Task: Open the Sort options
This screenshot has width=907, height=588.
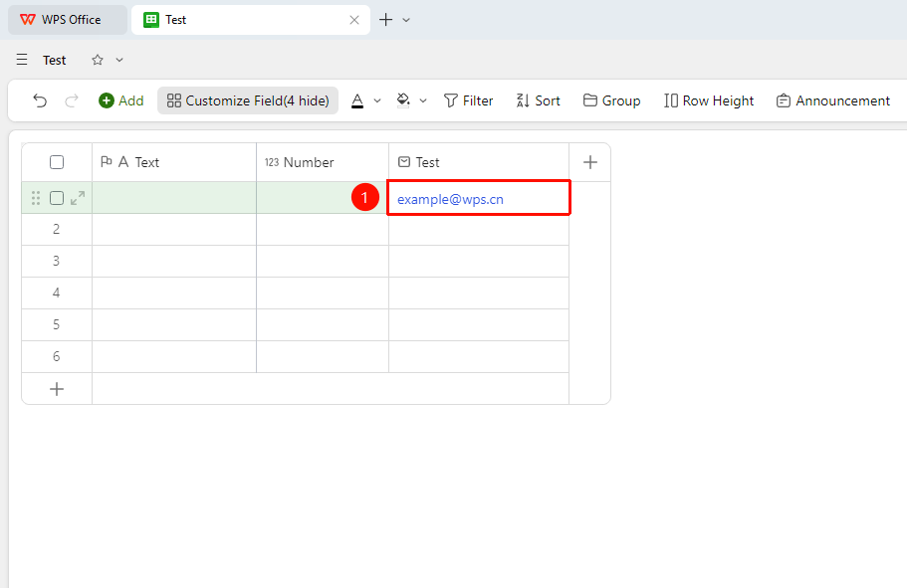Action: pyautogui.click(x=538, y=100)
